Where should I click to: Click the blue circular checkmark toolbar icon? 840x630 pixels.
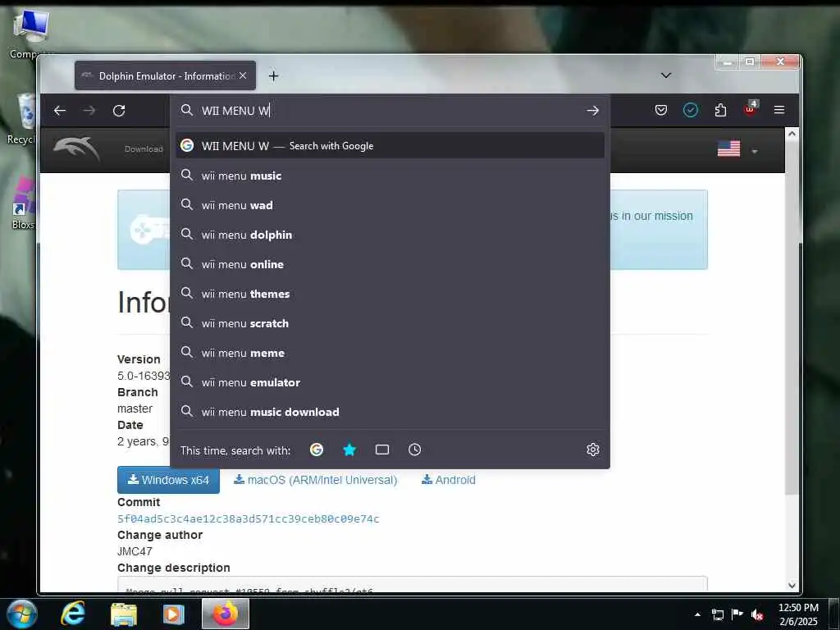point(691,110)
